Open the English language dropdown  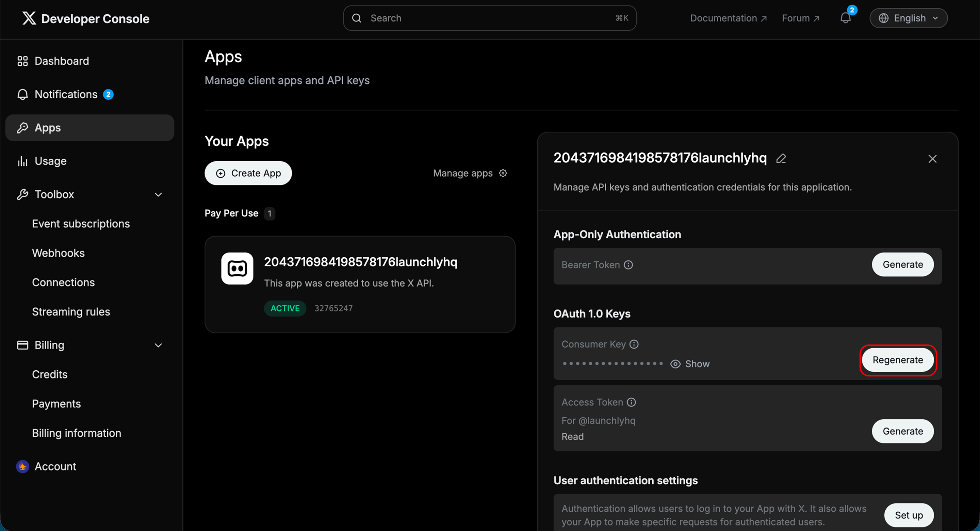click(x=908, y=18)
